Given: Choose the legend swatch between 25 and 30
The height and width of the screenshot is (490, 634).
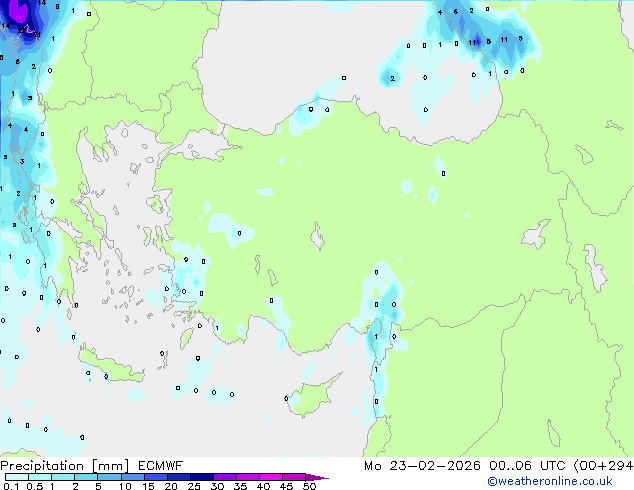Looking at the screenshot, I should point(202,477).
